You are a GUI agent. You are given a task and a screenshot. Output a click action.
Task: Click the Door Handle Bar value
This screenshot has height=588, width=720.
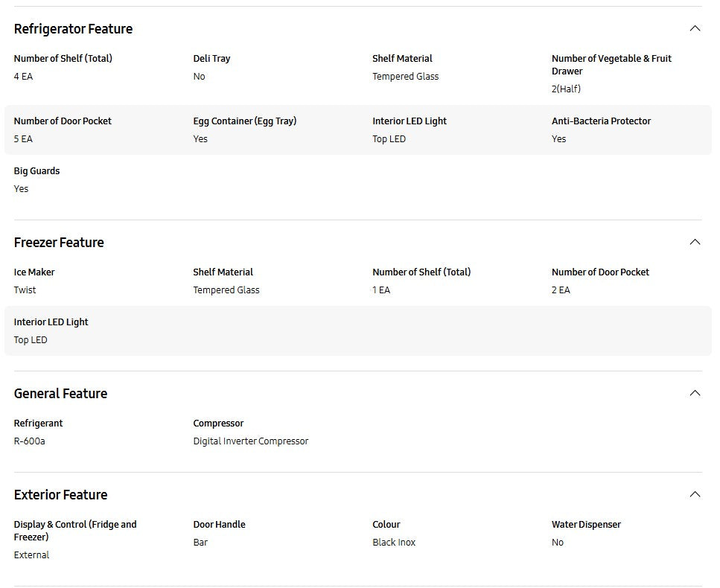(200, 543)
